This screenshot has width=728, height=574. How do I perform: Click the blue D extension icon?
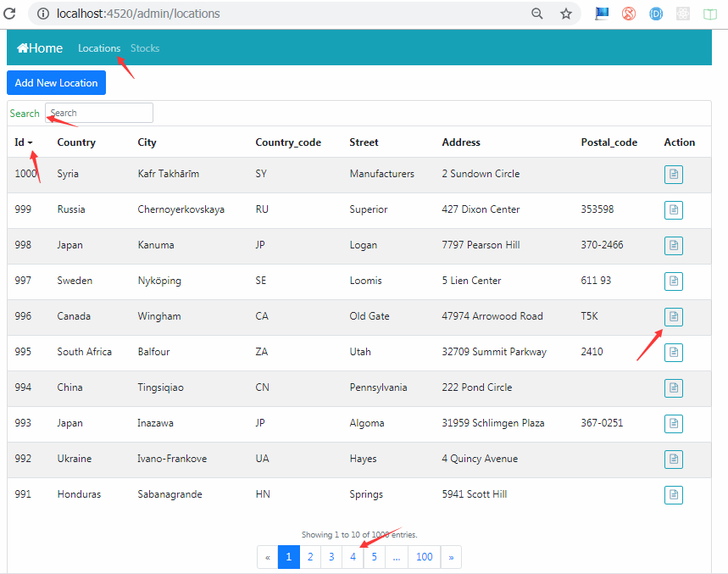656,14
